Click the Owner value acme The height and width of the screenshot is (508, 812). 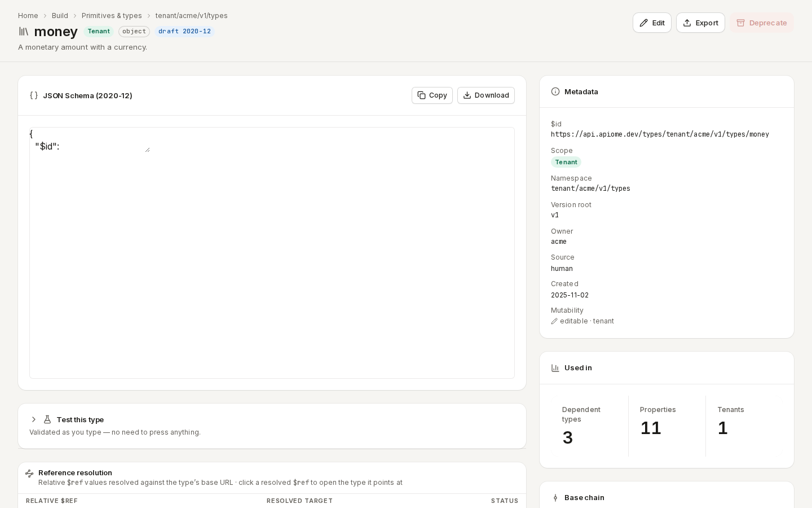(559, 242)
